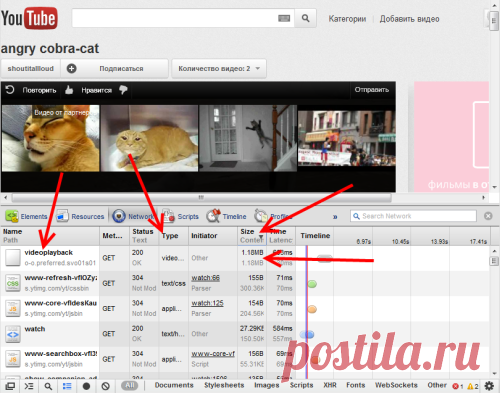The width and height of the screenshot is (500, 393).
Task: Toggle small resource rows list view
Action: tap(67, 386)
